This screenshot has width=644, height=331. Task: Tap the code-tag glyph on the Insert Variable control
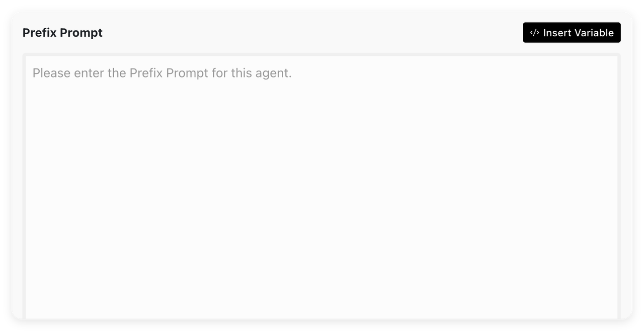tap(534, 33)
